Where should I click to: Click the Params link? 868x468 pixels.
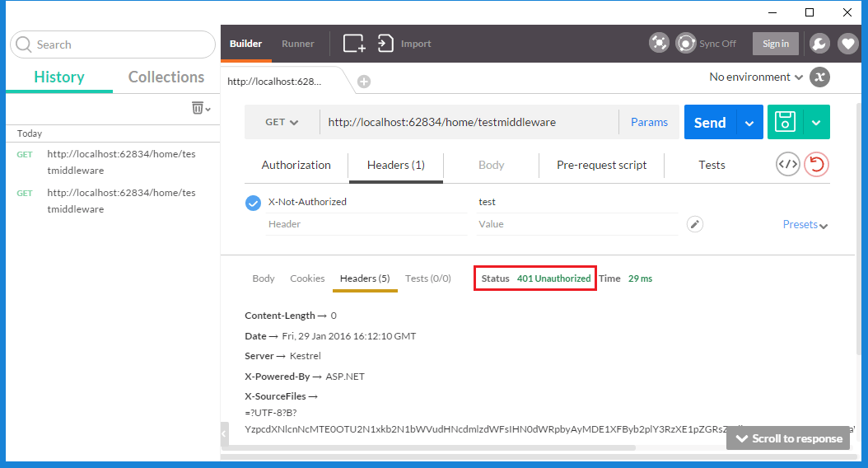(649, 123)
